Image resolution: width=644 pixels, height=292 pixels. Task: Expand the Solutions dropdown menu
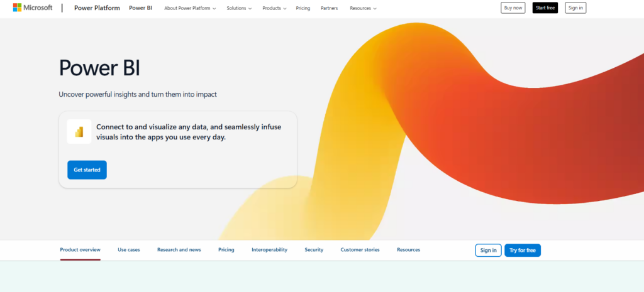click(x=239, y=8)
